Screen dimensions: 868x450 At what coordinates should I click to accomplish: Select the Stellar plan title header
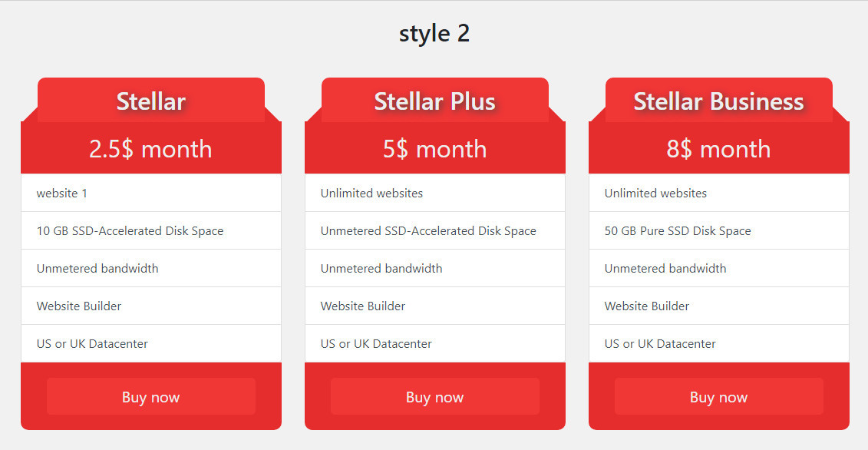pyautogui.click(x=151, y=101)
